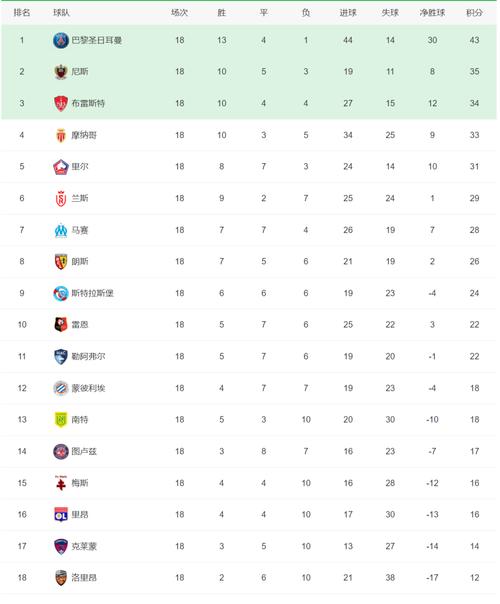
Task: Click the Lorient team crest
Action: (x=60, y=578)
